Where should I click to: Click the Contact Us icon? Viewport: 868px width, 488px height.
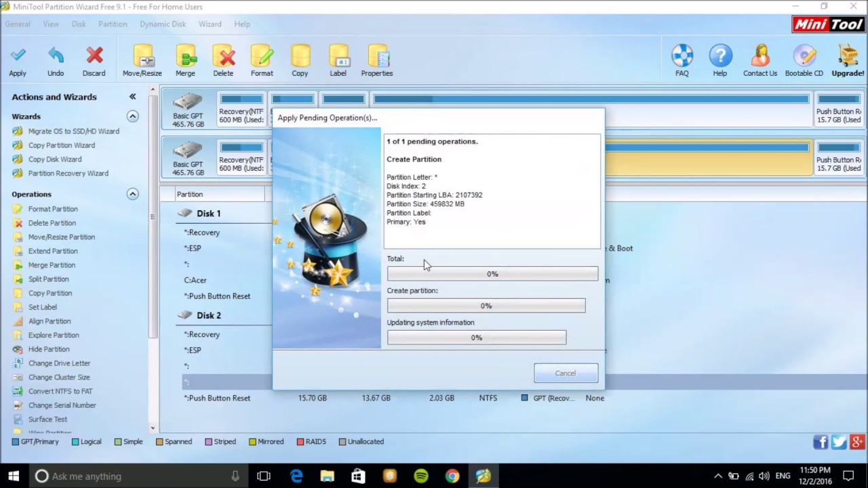tap(760, 56)
